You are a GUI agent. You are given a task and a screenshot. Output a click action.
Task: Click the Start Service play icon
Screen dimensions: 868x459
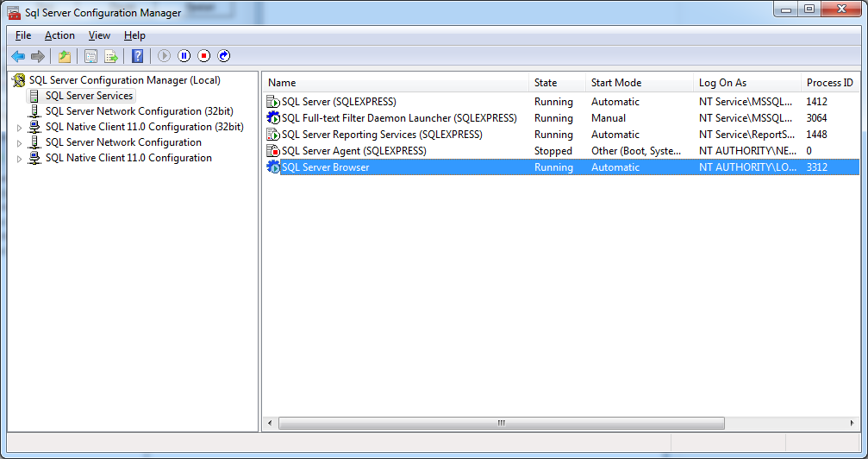coord(164,56)
